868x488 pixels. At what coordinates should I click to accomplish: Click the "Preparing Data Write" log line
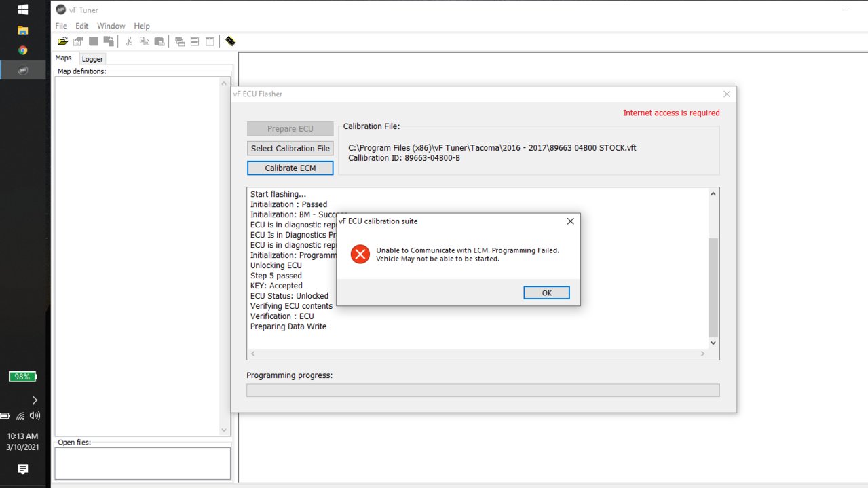(x=288, y=326)
